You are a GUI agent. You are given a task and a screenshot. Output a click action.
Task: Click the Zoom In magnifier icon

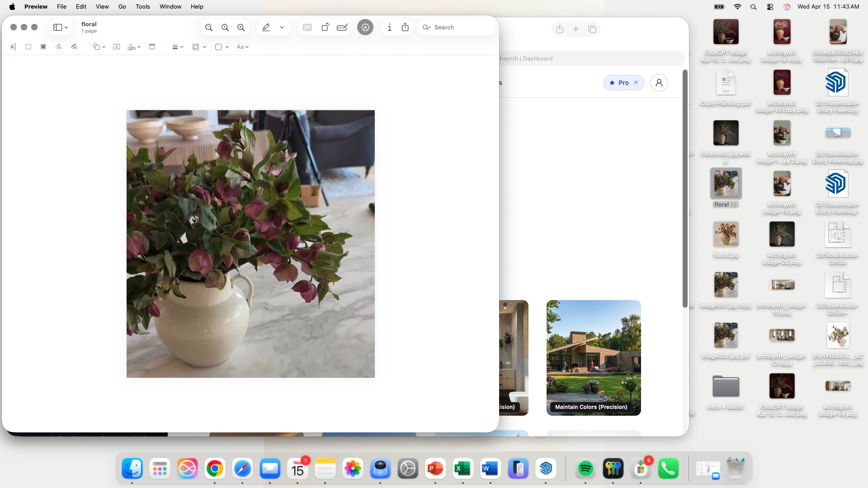click(241, 28)
